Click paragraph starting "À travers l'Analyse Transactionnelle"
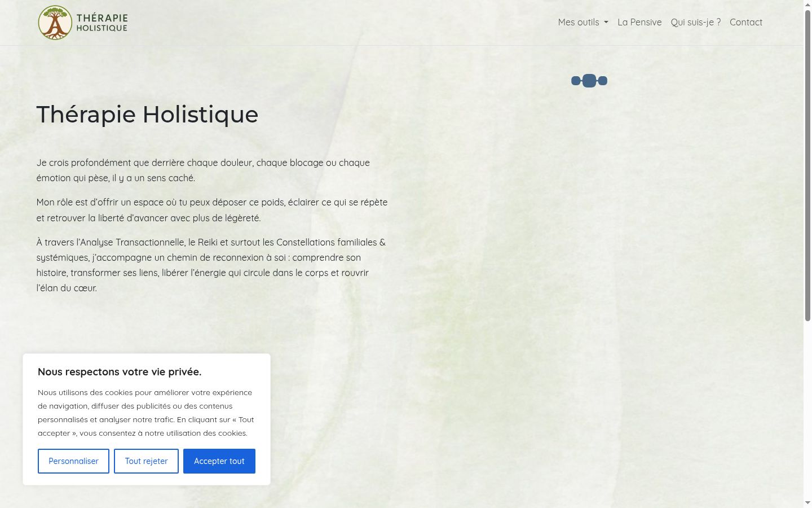Screen dimensions: 812x508 pos(211,265)
